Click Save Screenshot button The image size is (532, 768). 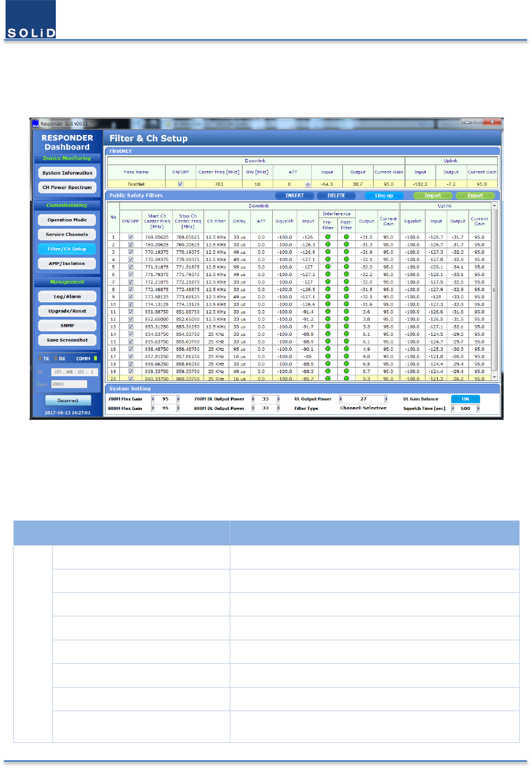pyautogui.click(x=67, y=340)
